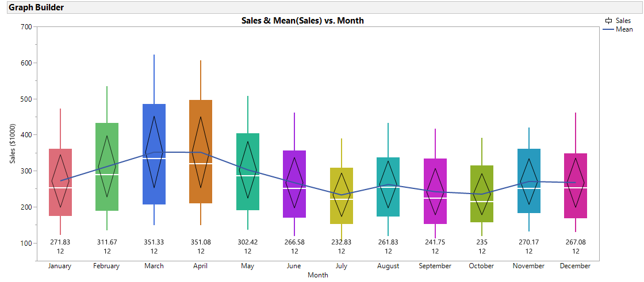This screenshot has width=644, height=282.
Task: Click the September month axis label
Action: tap(435, 266)
